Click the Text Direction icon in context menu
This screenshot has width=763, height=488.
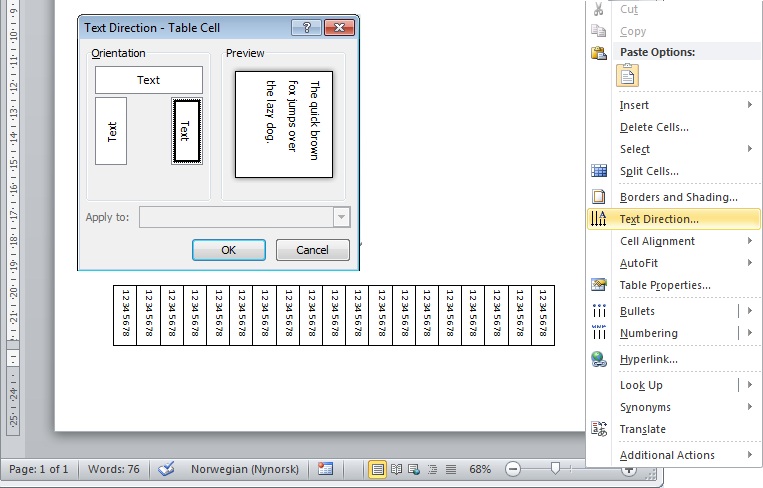point(599,219)
